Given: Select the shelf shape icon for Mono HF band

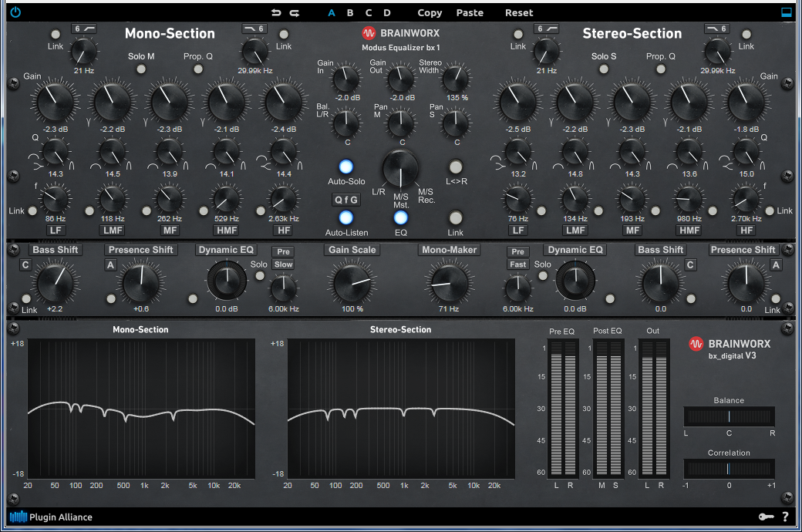Looking at the screenshot, I should (265, 167).
